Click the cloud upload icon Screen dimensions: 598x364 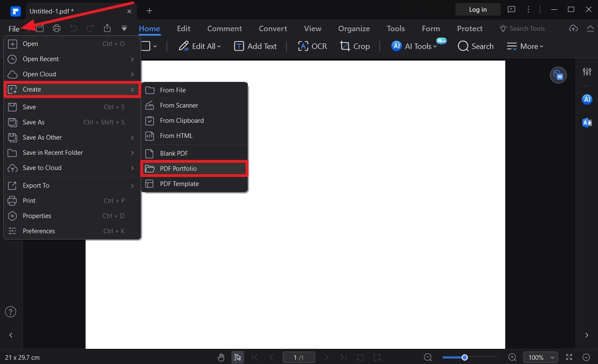pyautogui.click(x=574, y=28)
